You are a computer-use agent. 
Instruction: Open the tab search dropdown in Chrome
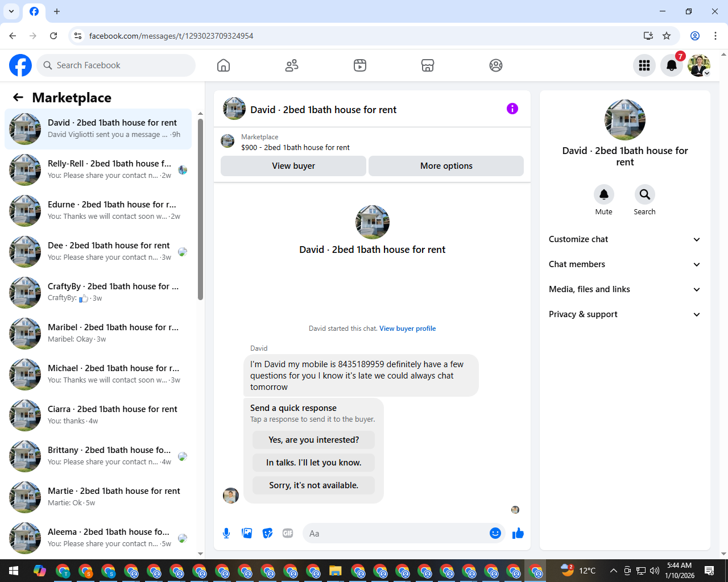click(x=11, y=11)
